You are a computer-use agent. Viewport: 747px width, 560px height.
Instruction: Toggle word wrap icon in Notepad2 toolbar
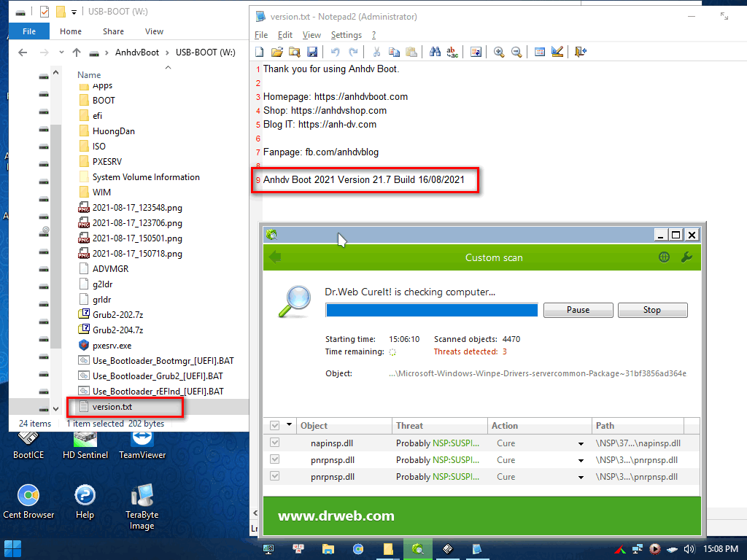pos(476,52)
